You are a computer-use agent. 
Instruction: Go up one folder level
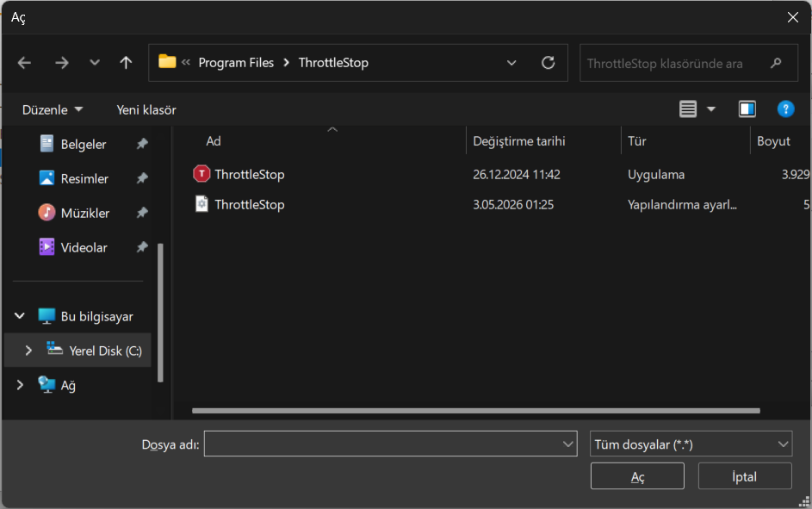click(126, 63)
